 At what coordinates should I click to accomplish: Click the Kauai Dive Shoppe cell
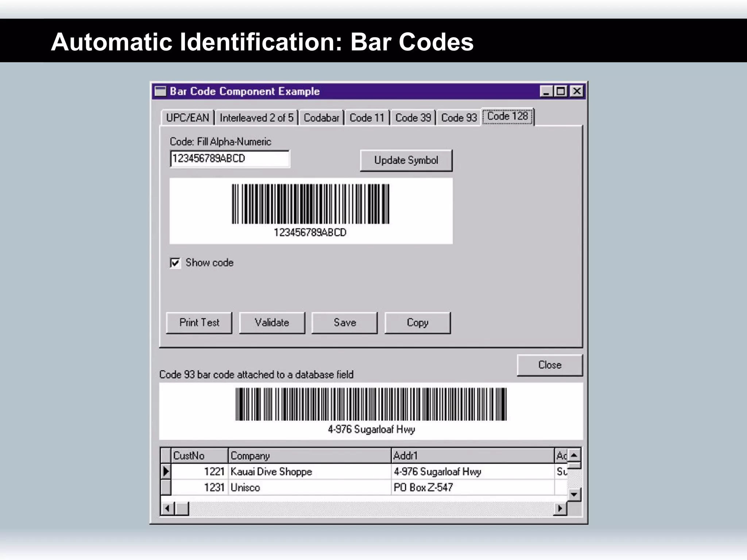(310, 471)
